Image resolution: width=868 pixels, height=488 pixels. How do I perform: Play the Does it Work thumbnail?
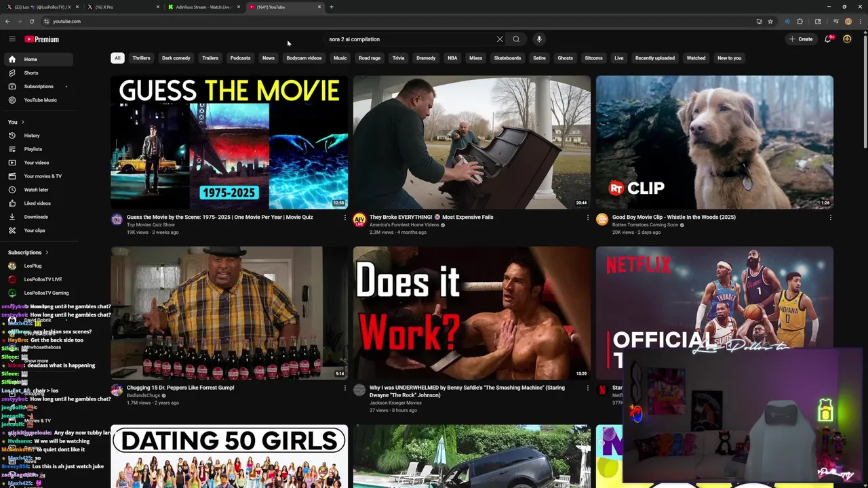pos(472,312)
